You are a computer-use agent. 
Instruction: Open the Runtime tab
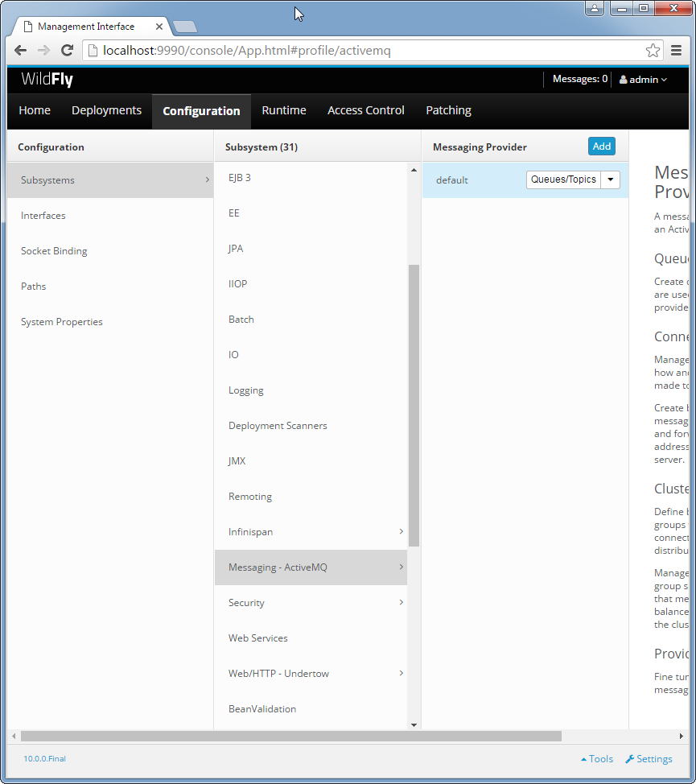point(284,110)
